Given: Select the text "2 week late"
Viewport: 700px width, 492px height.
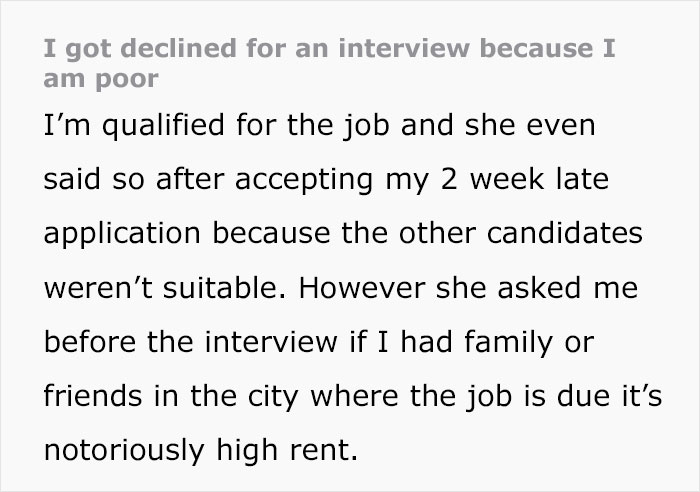Looking at the screenshot, I should (525, 179).
